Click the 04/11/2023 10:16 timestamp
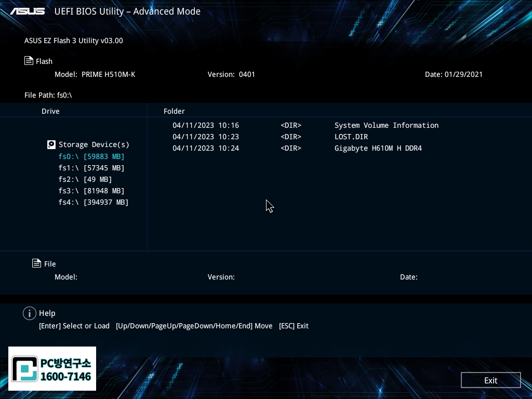The image size is (532, 399). pyautogui.click(x=206, y=125)
